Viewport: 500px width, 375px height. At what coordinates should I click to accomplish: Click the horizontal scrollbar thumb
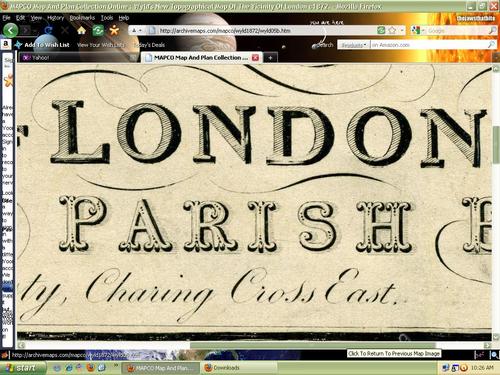313,345
